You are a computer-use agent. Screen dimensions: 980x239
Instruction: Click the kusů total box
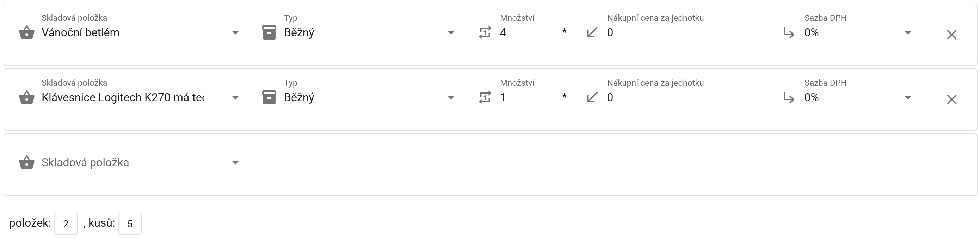(x=130, y=224)
